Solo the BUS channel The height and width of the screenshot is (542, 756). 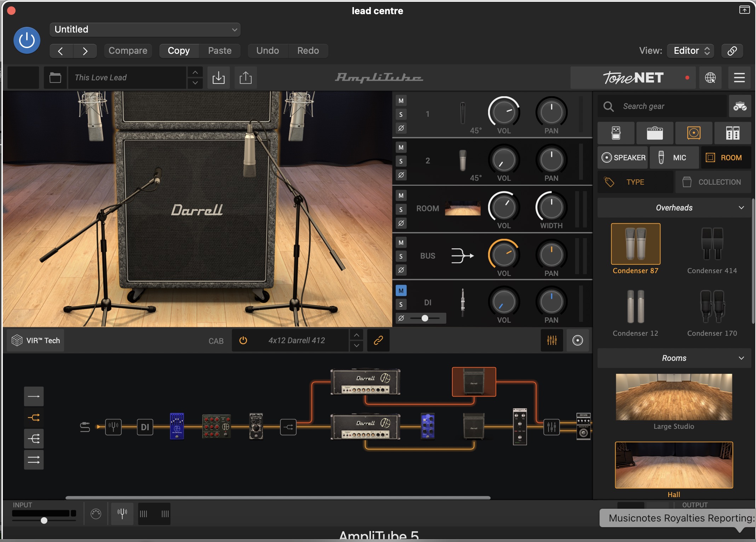(401, 256)
